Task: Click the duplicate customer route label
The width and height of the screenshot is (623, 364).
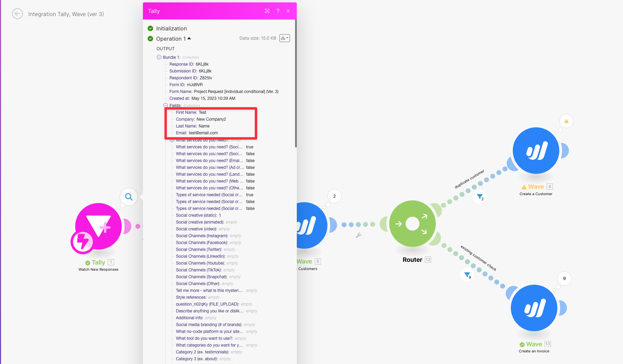Action: pyautogui.click(x=469, y=179)
